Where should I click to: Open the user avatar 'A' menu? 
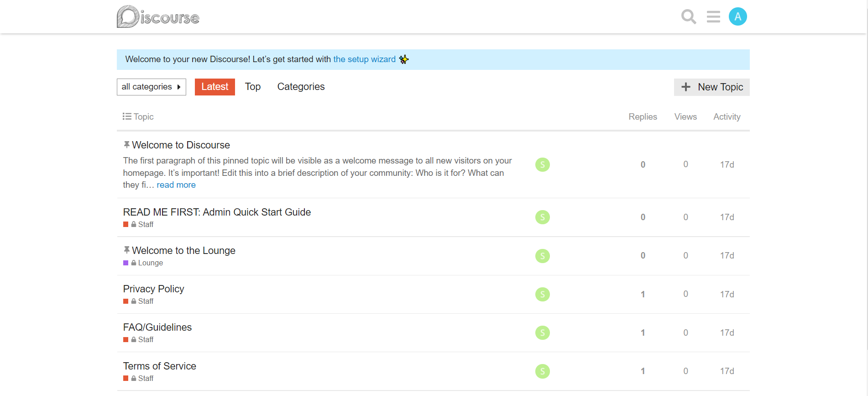[737, 17]
